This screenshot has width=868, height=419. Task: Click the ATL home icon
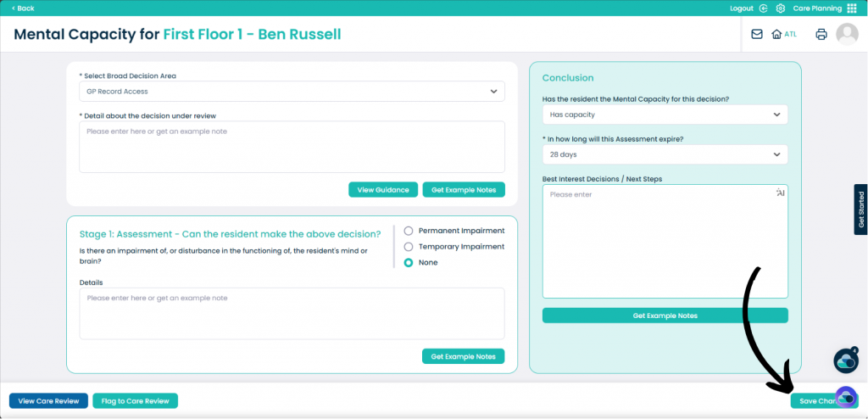776,35
